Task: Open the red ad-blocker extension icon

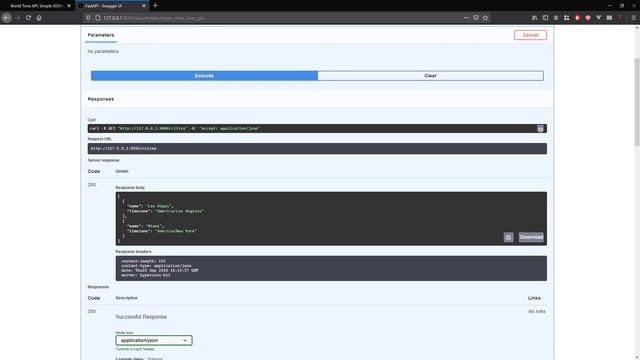Action: tap(577, 18)
